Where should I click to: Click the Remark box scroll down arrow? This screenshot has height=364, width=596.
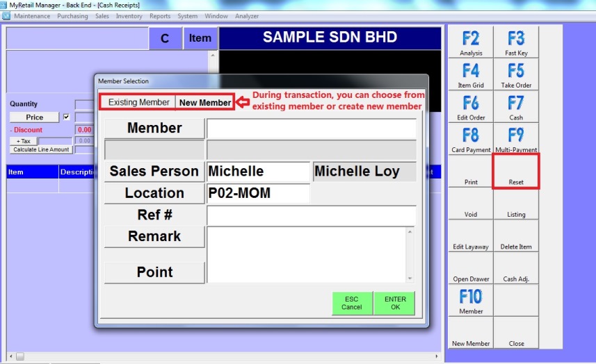410,278
